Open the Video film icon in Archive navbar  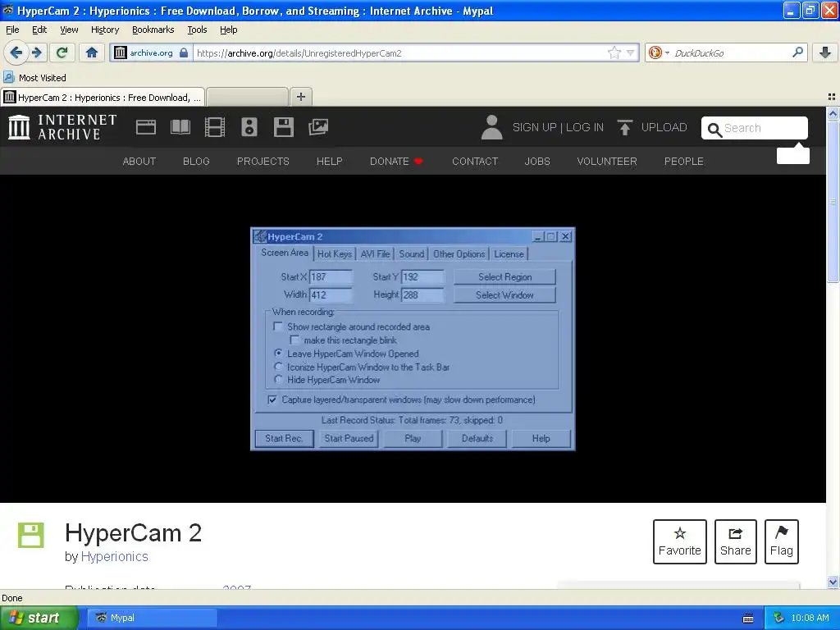click(215, 127)
